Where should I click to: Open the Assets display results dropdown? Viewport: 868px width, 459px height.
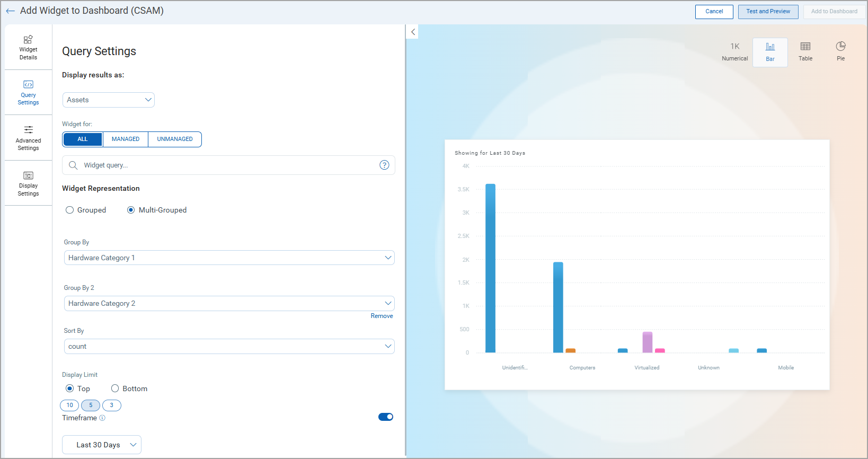pyautogui.click(x=109, y=100)
